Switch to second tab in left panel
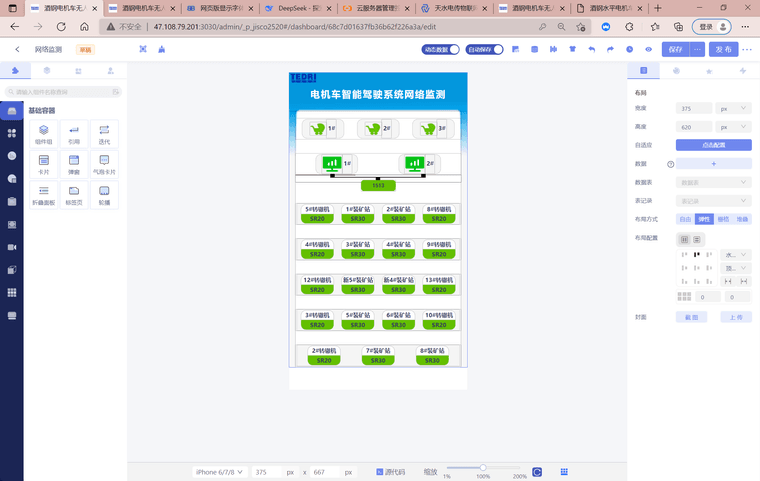 (x=47, y=71)
